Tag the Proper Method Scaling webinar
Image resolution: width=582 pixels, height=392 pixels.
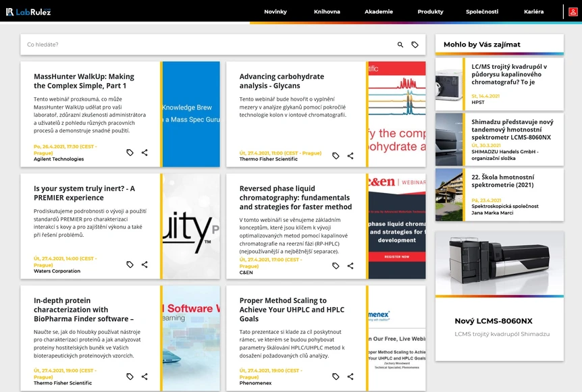(336, 376)
